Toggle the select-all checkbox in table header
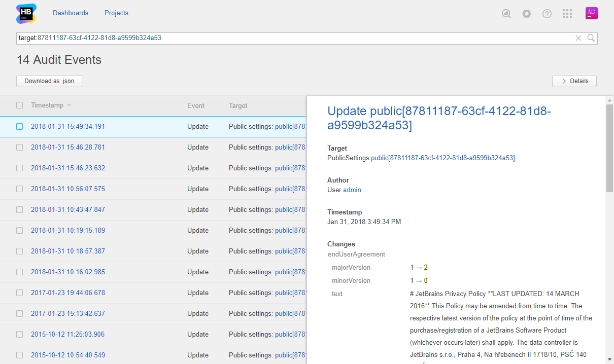614x364 pixels. pos(20,105)
